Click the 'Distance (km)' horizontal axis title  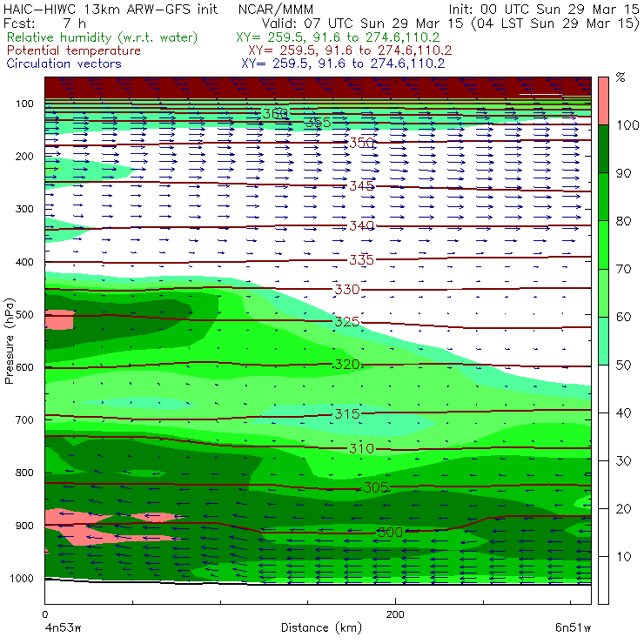tap(321, 628)
